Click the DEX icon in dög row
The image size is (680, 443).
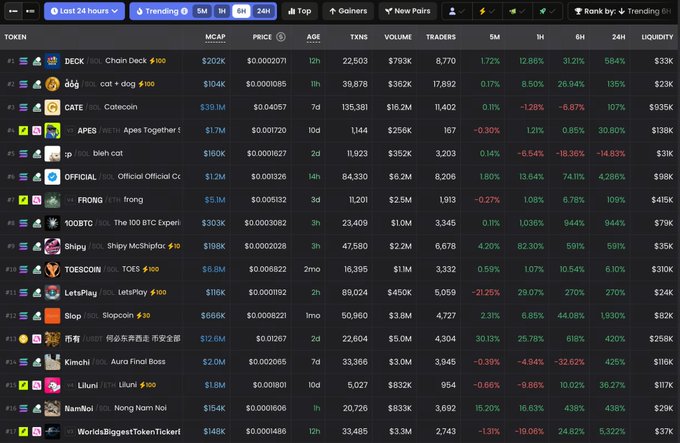(37, 84)
